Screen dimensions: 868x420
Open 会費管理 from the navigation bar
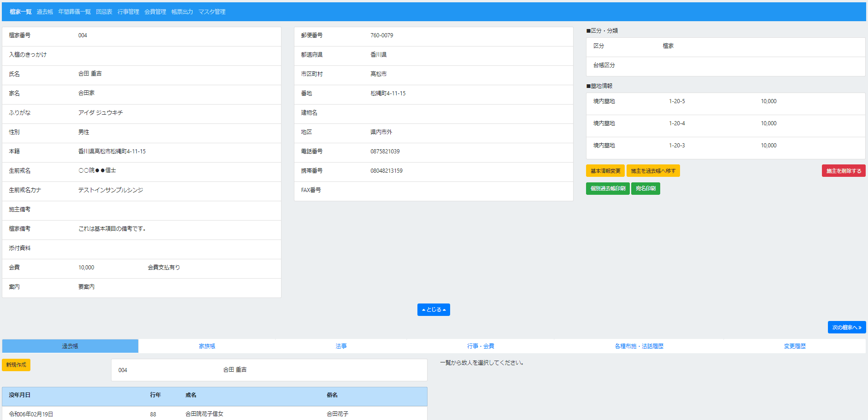(156, 12)
